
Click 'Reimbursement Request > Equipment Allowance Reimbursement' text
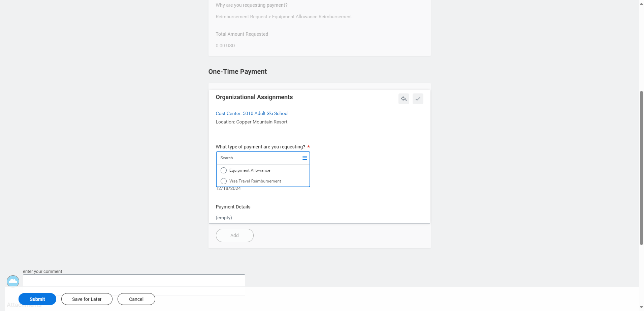coord(284,17)
